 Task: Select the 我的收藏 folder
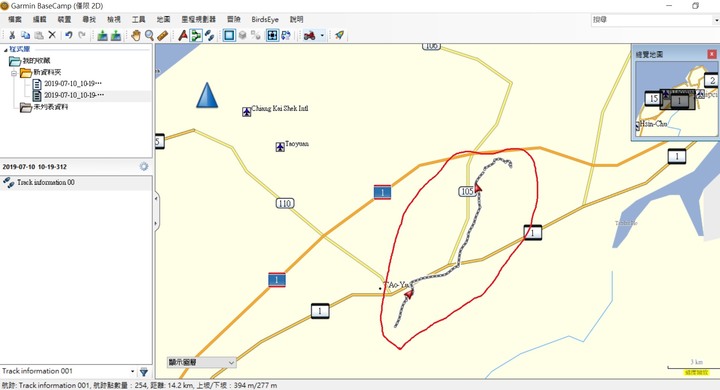coord(37,61)
